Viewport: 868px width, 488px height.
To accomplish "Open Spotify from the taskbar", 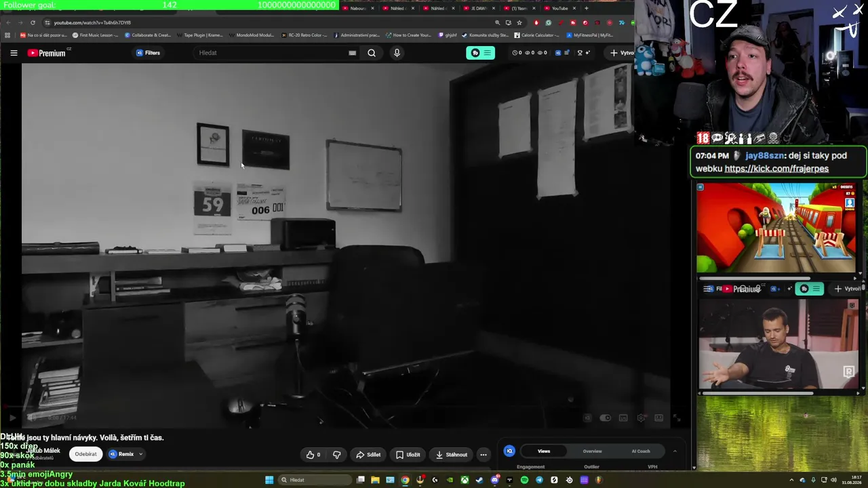I will tap(524, 480).
